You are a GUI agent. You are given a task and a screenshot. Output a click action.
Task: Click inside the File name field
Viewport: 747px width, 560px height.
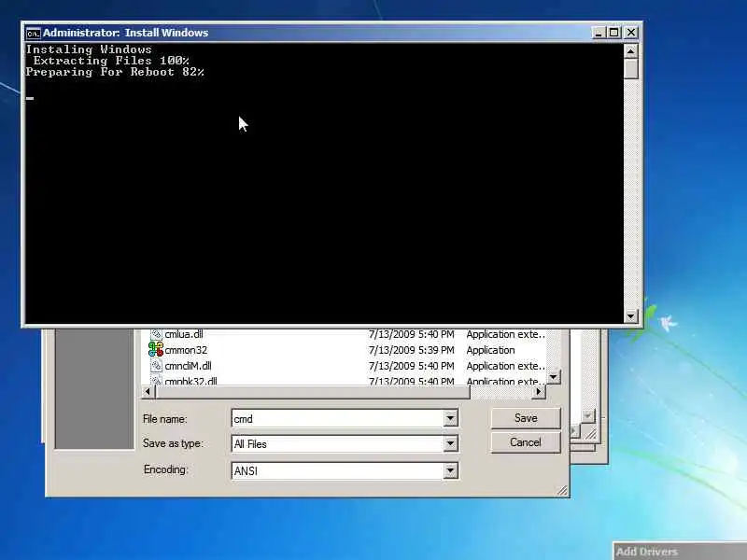[338, 418]
